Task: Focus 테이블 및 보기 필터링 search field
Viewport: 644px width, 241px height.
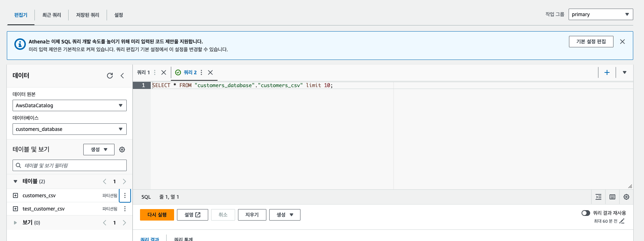Action: click(70, 165)
